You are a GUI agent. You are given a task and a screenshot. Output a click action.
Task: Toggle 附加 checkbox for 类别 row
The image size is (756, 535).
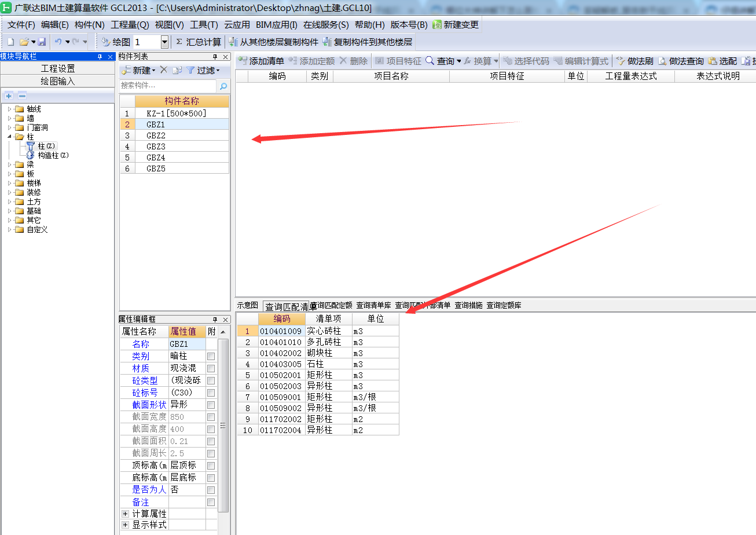point(211,356)
